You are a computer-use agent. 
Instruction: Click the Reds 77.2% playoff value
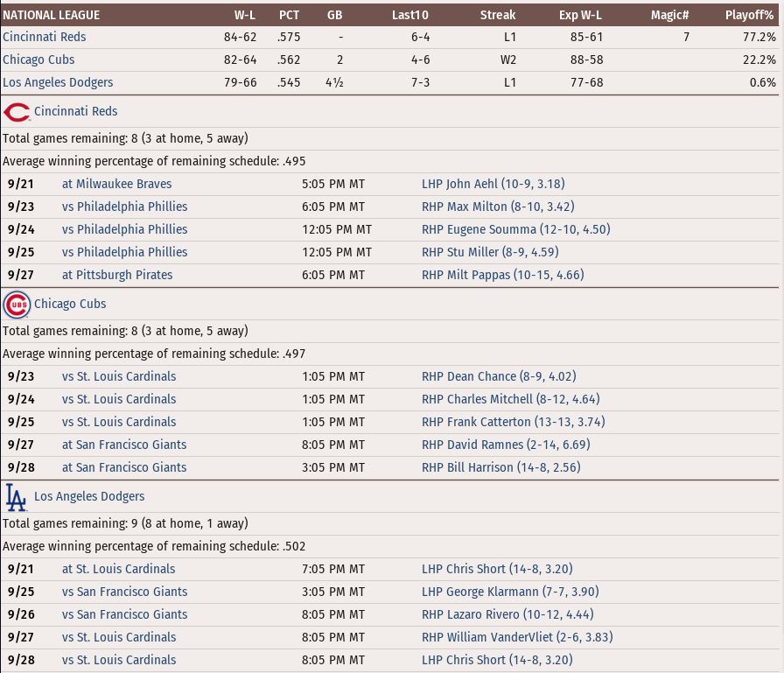pyautogui.click(x=759, y=37)
